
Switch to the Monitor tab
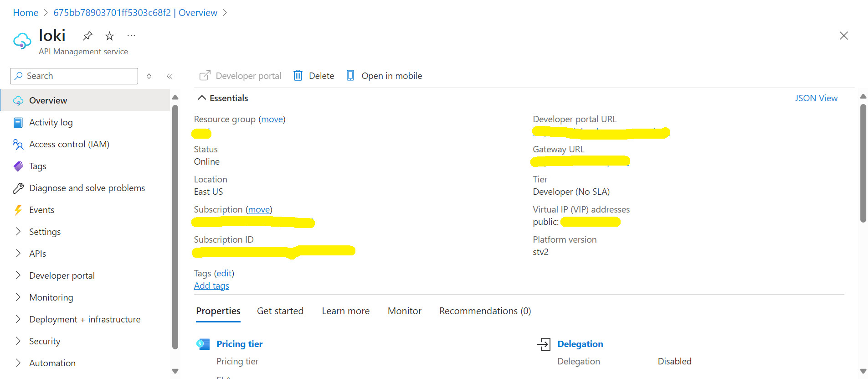tap(405, 311)
